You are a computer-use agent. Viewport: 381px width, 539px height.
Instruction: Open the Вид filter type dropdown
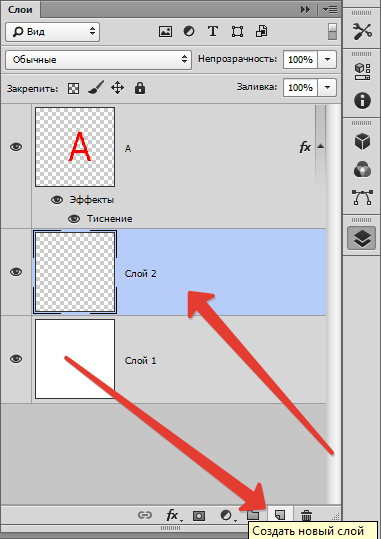tap(53, 32)
